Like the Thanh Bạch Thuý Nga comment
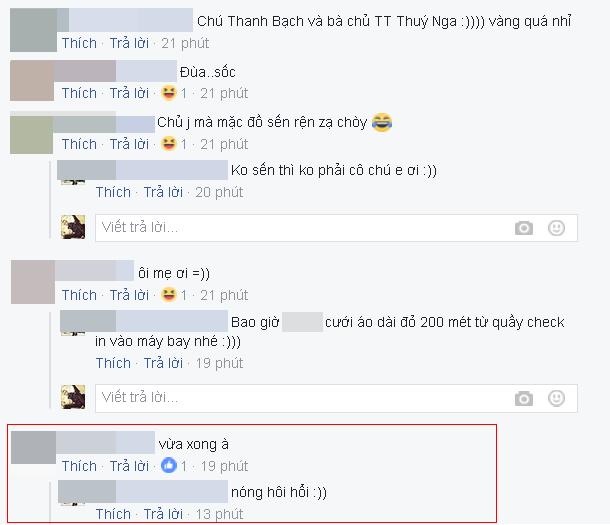 [79, 43]
